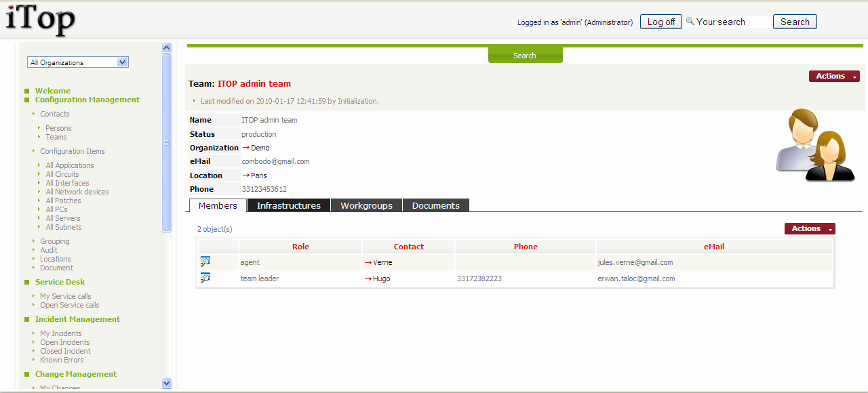Select Grouping in the sidebar
868x393 pixels.
point(55,241)
